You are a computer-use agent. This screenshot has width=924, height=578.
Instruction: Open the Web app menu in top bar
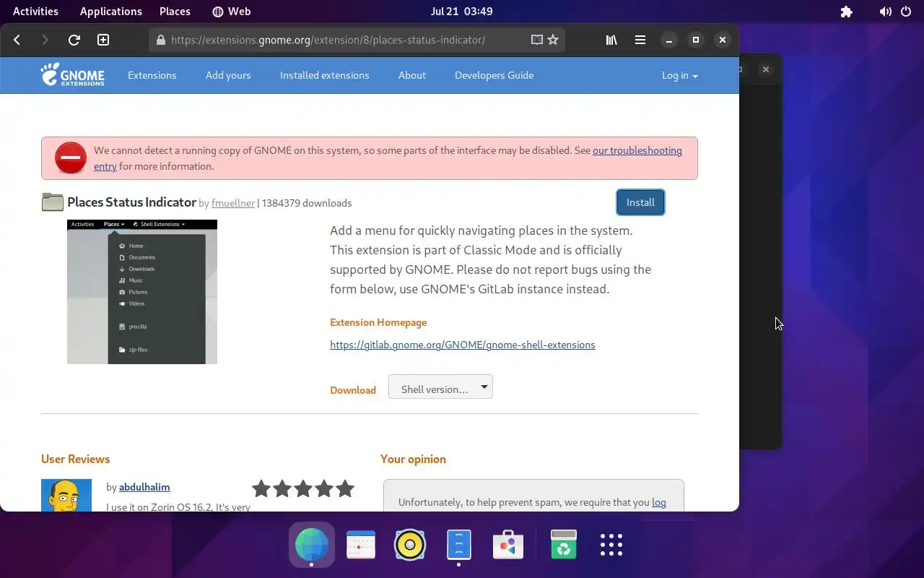click(232, 12)
